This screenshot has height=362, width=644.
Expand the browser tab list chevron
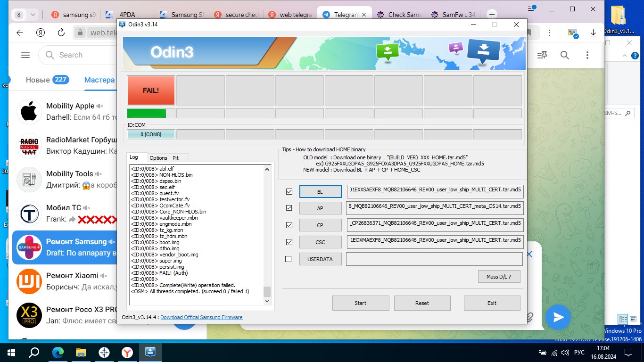(33, 15)
